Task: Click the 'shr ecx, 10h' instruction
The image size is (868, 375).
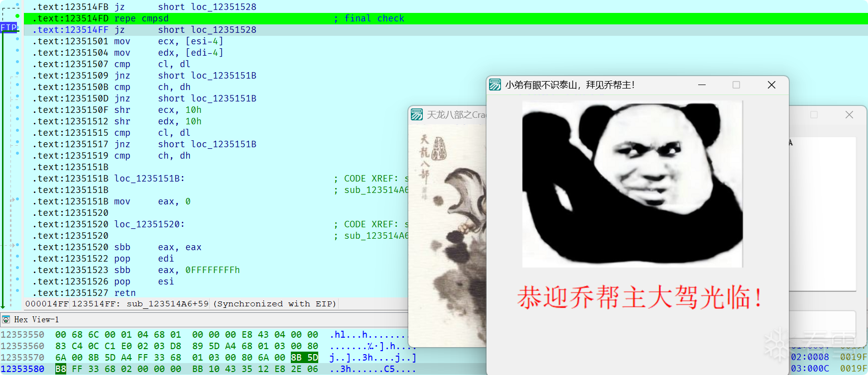Action: [158, 110]
